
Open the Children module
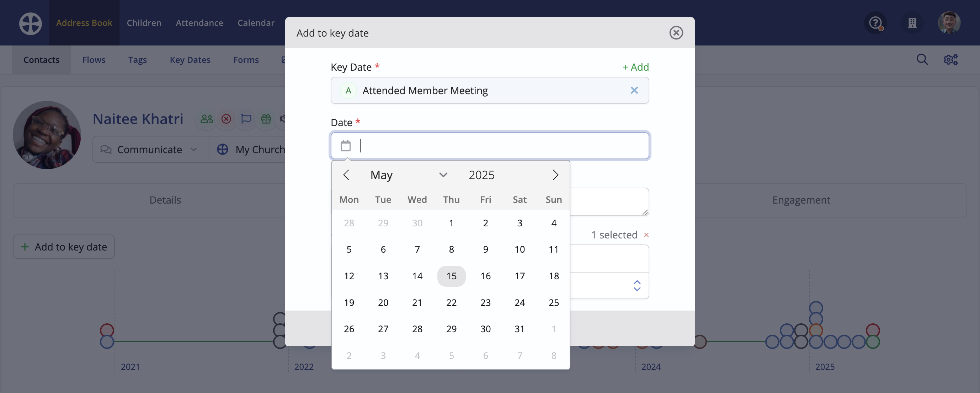pos(144,23)
